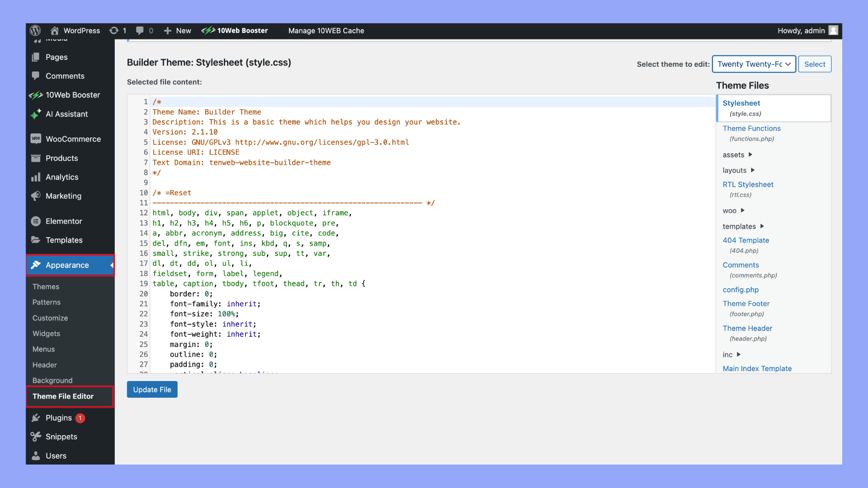
Task: Click the WordPress logo icon
Action: (x=35, y=30)
